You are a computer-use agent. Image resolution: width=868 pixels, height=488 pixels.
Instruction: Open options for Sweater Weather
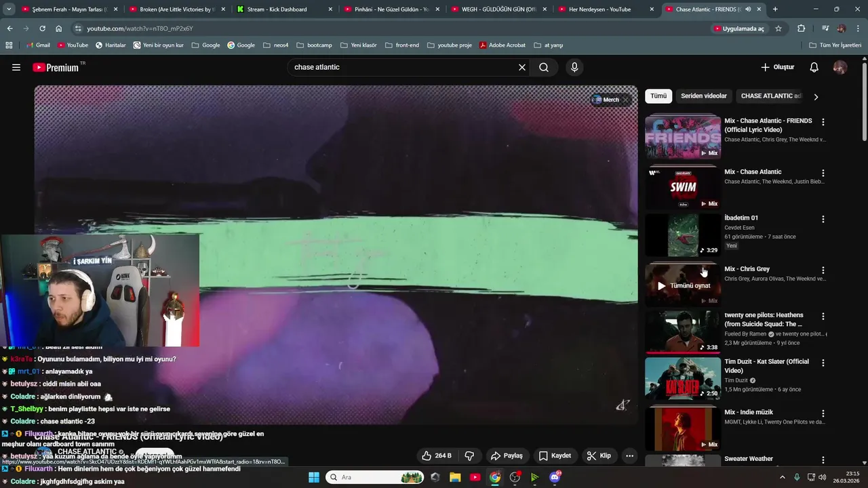tap(823, 460)
